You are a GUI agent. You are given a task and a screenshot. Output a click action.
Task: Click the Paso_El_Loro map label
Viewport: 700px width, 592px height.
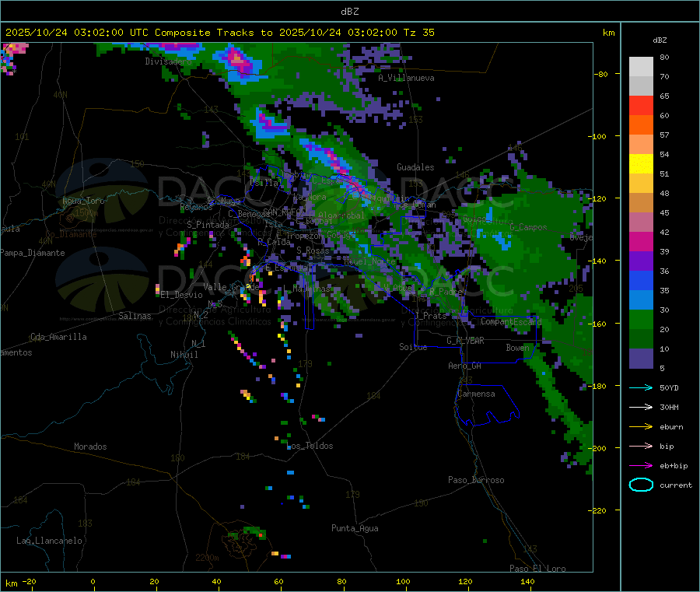538,569
